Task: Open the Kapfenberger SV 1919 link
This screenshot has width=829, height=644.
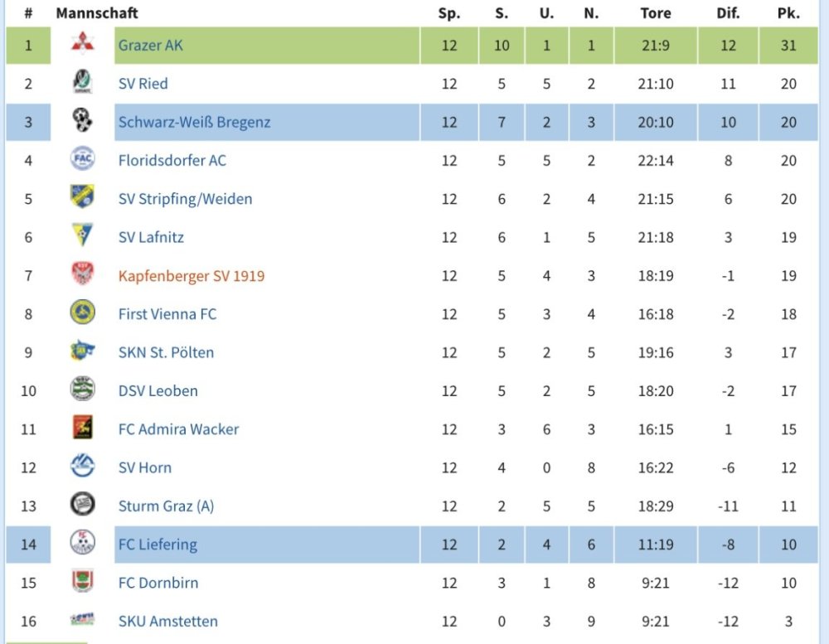Action: [191, 276]
